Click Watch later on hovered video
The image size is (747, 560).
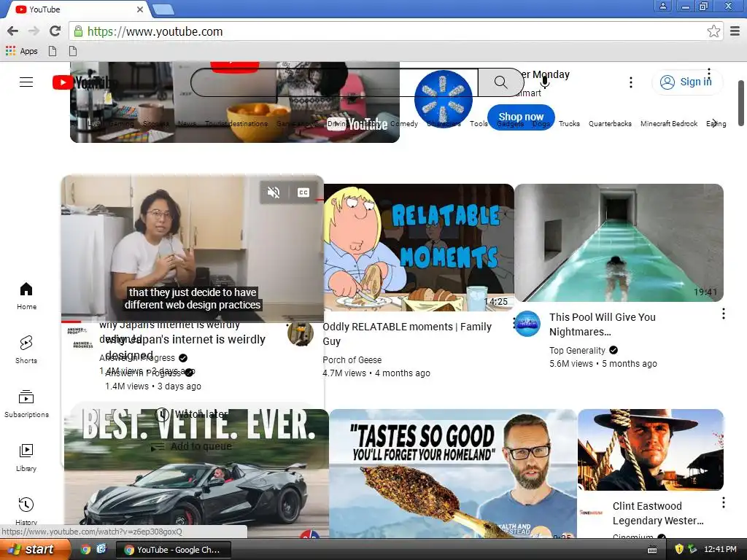(x=192, y=414)
